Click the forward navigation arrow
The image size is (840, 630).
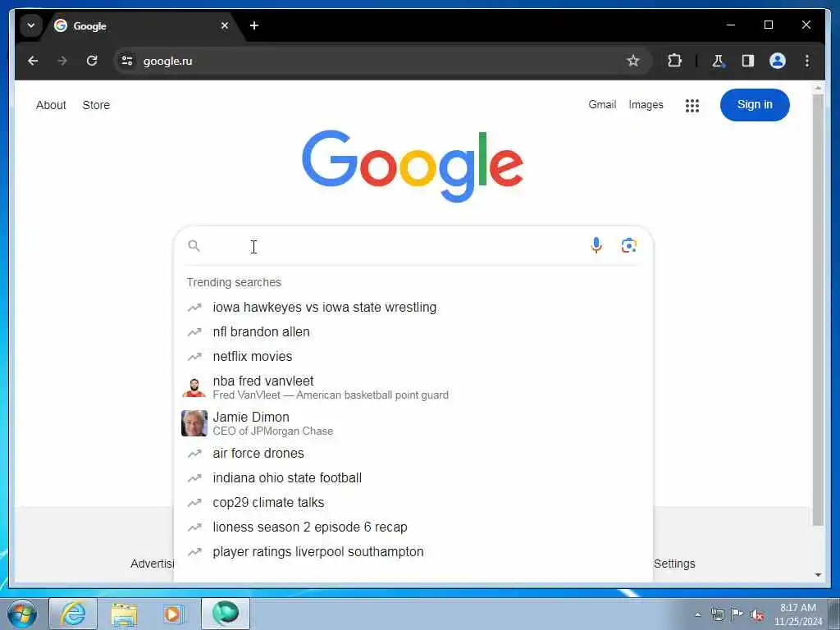62,61
